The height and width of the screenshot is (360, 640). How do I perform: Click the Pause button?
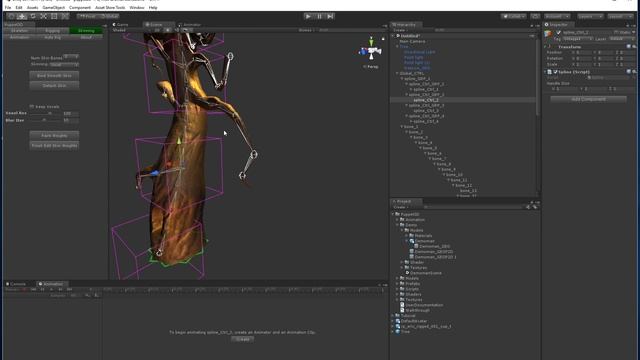click(x=319, y=16)
